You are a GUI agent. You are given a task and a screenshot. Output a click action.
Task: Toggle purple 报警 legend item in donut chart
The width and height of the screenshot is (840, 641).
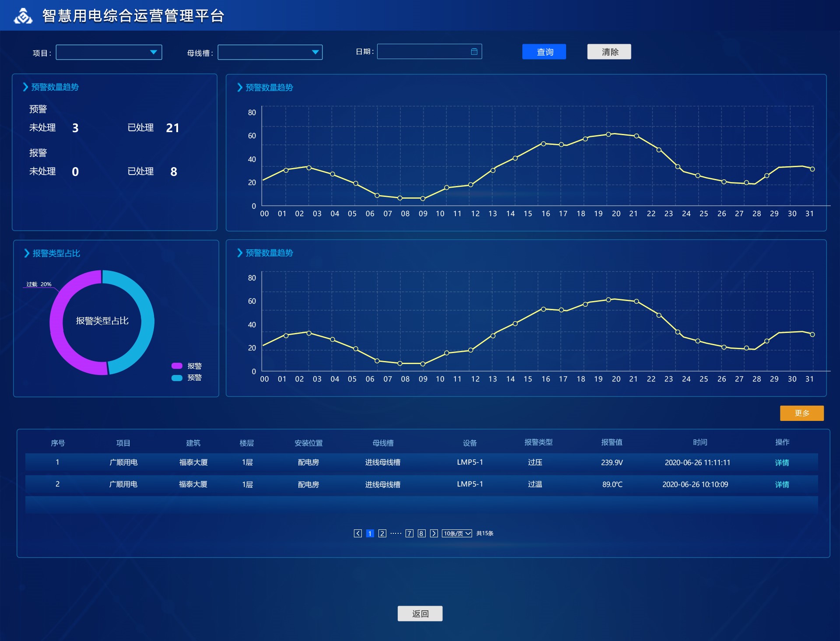(177, 366)
